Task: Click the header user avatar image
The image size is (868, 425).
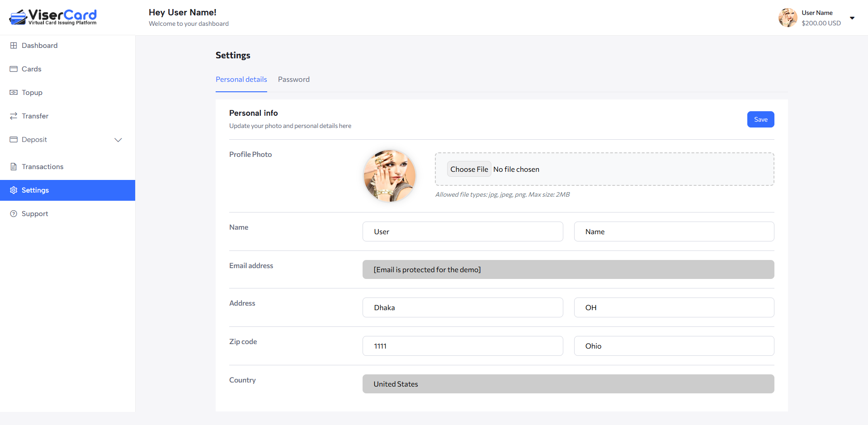Action: [x=788, y=18]
